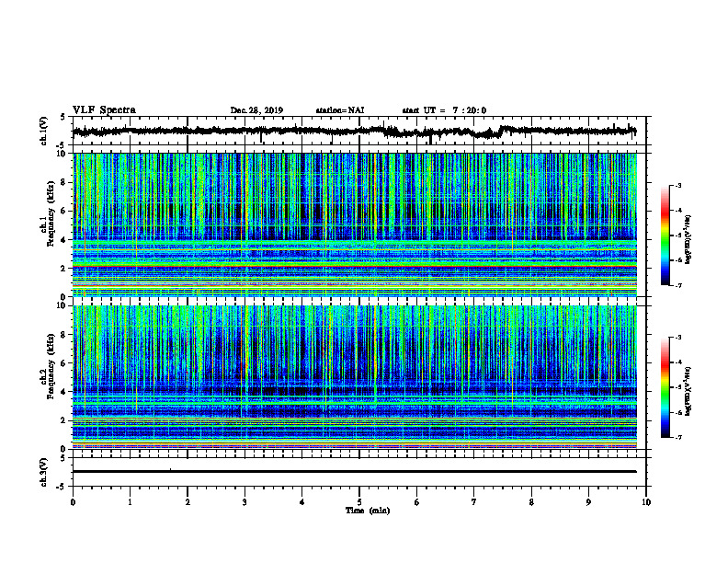Click the ch.1 voltage waveform trace
Screen dimensions: 728x563
(x=354, y=132)
